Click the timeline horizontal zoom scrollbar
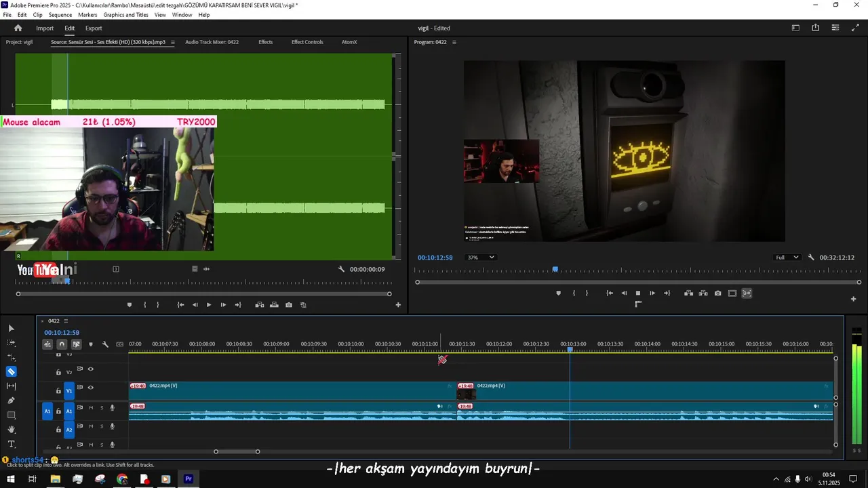Screen dimensions: 868x488 click(x=237, y=451)
